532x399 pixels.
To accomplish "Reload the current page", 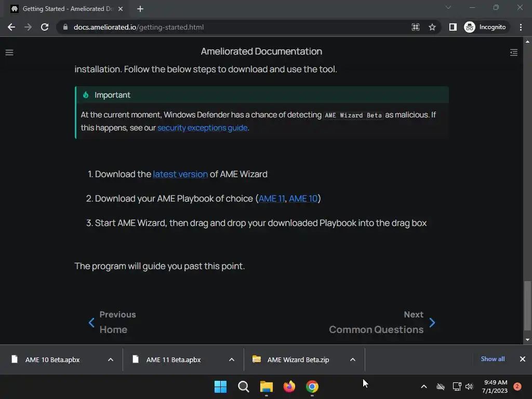I will (x=45, y=27).
